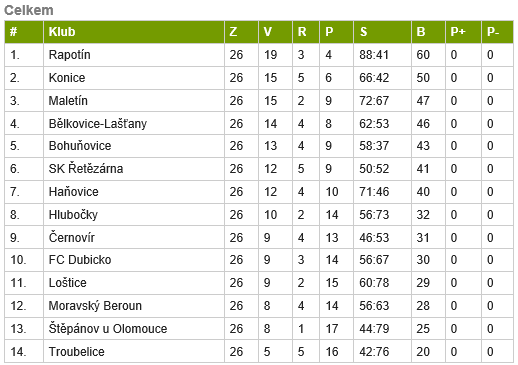Select Bělkovice-Lašťany in the table
Viewport: 518px width, 365px height.
98,124
